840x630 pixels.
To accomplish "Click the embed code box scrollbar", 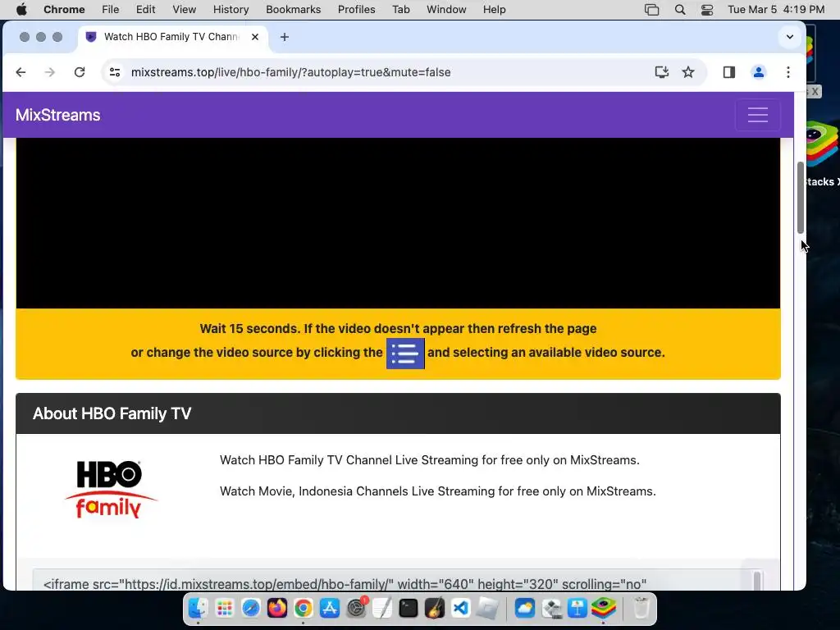I will click(x=757, y=581).
